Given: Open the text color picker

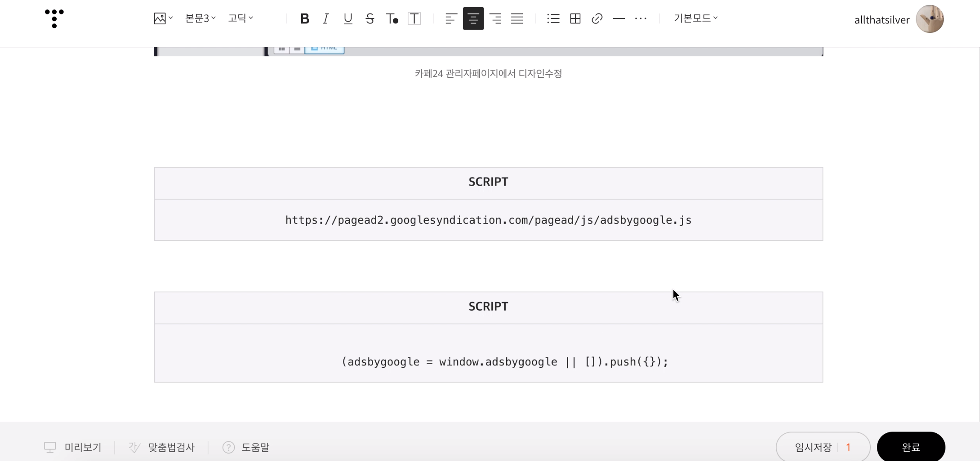Looking at the screenshot, I should (391, 18).
